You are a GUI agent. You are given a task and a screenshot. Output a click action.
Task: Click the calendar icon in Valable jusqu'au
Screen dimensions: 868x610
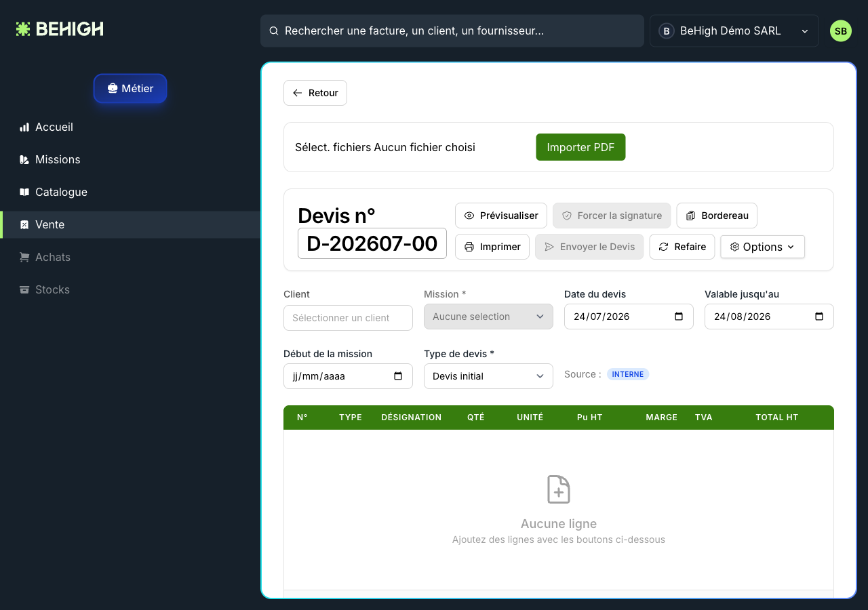tap(819, 317)
